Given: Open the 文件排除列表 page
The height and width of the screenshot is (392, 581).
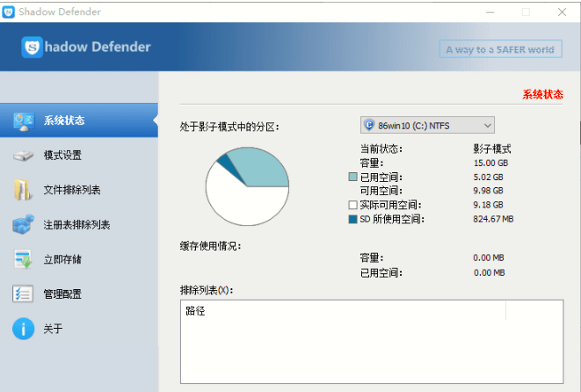Looking at the screenshot, I should (72, 190).
